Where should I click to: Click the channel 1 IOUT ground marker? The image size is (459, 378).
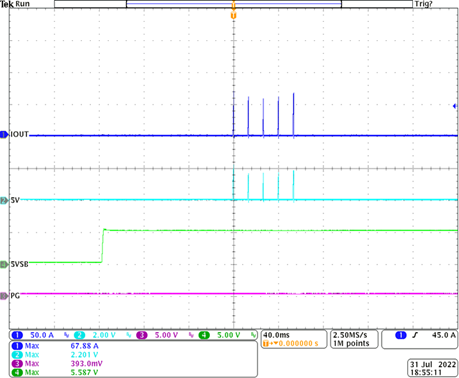[4, 135]
